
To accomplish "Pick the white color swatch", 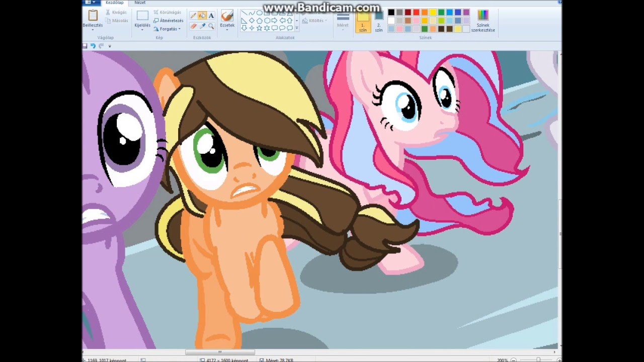I will click(x=391, y=21).
